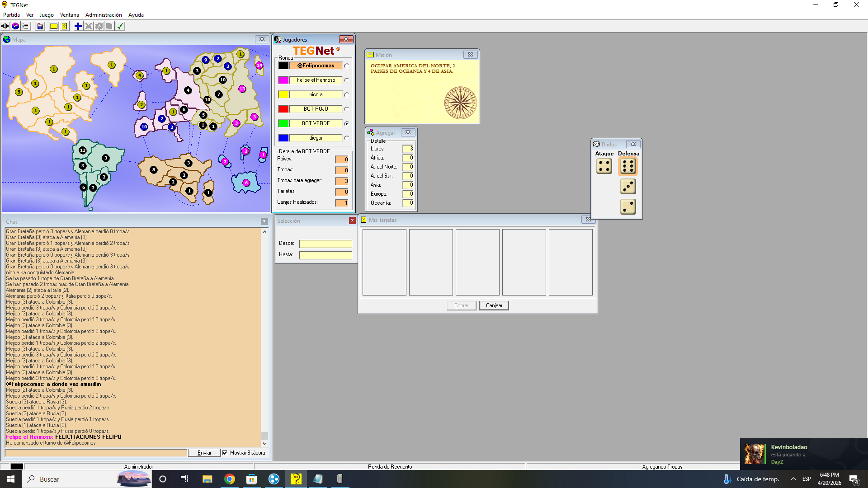The height and width of the screenshot is (488, 868).
Task: Open the Administración menu
Action: tap(104, 15)
